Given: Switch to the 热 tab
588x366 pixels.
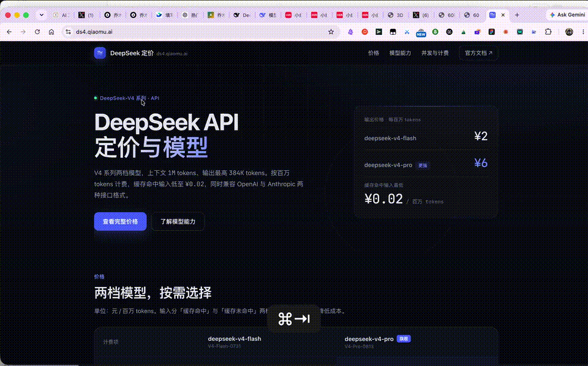Looking at the screenshot, I should 190,15.
